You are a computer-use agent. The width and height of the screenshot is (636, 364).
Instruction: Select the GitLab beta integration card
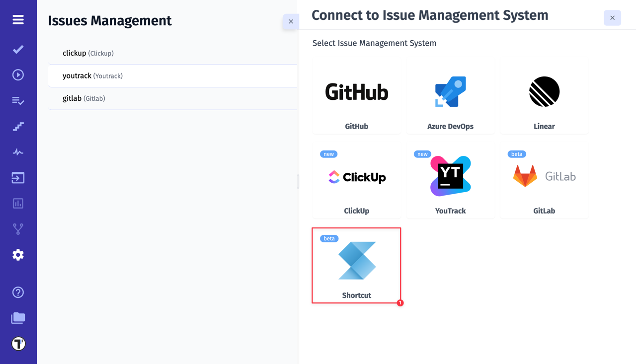(x=544, y=180)
